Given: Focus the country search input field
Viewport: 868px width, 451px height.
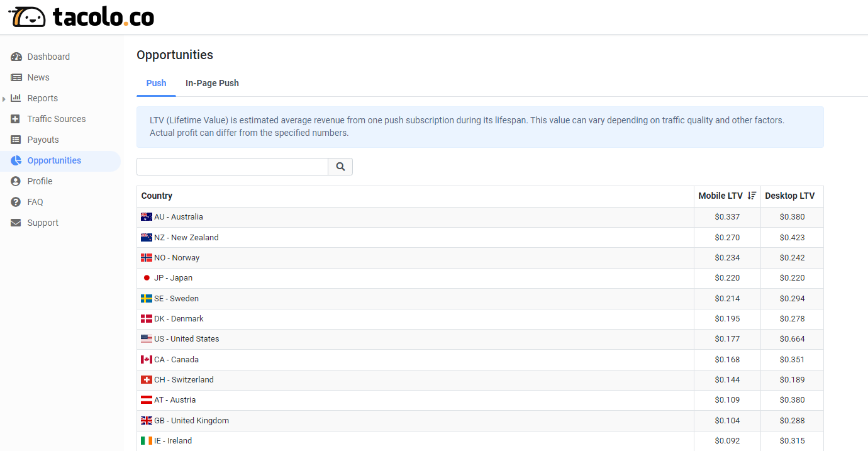Looking at the screenshot, I should click(x=232, y=167).
